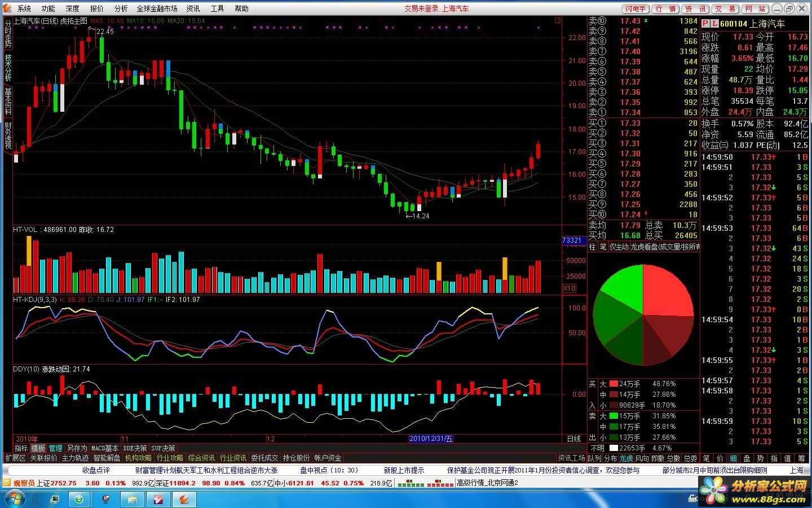Switch to the 龙虎 tab

(626, 458)
